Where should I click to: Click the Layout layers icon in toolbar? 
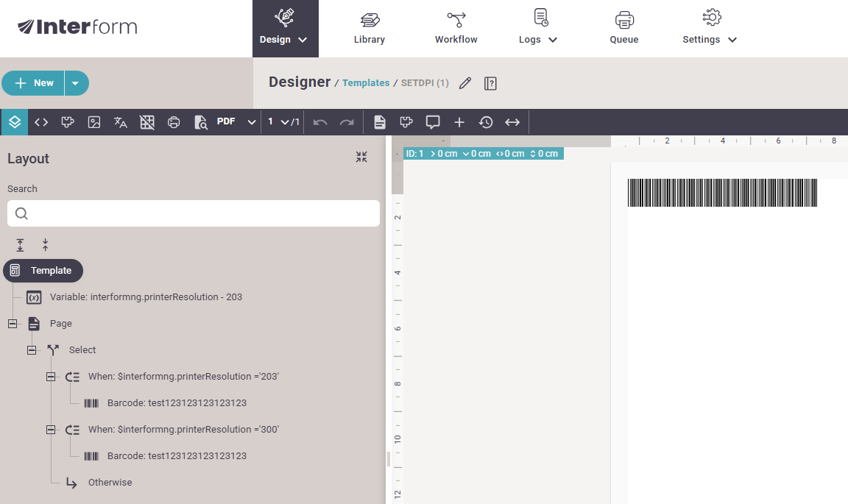pos(15,122)
